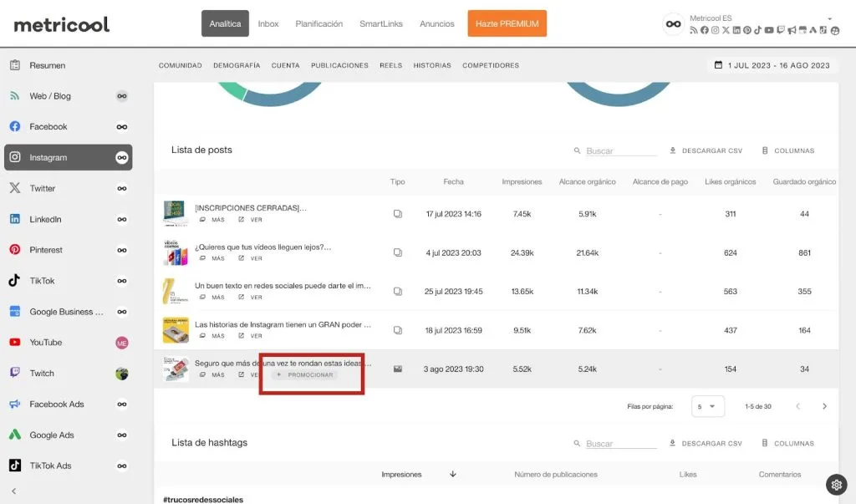Switch to the Anuncios tab

[x=436, y=23]
